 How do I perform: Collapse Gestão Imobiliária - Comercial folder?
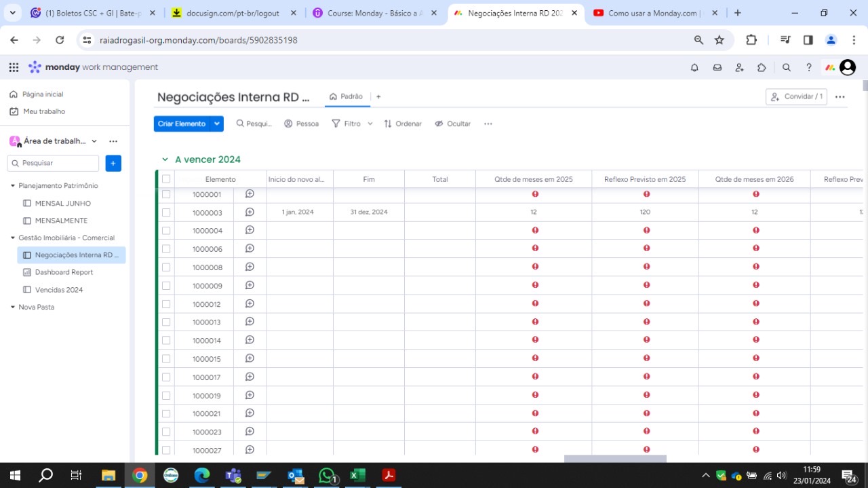[13, 238]
